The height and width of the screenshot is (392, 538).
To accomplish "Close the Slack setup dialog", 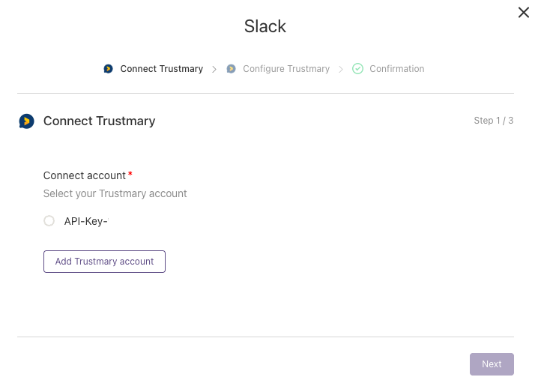I will 523,12.
